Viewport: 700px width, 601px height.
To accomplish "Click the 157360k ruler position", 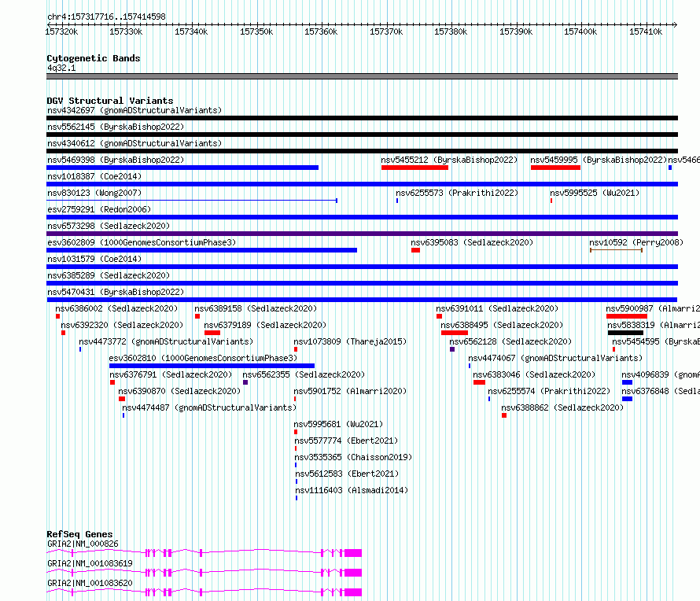I will (x=321, y=31).
